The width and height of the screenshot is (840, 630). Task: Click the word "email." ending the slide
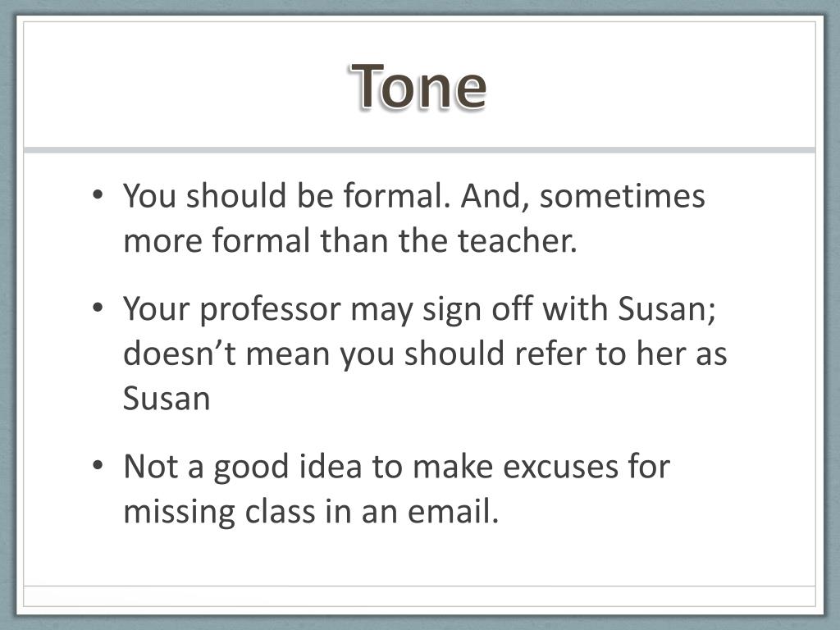click(453, 511)
